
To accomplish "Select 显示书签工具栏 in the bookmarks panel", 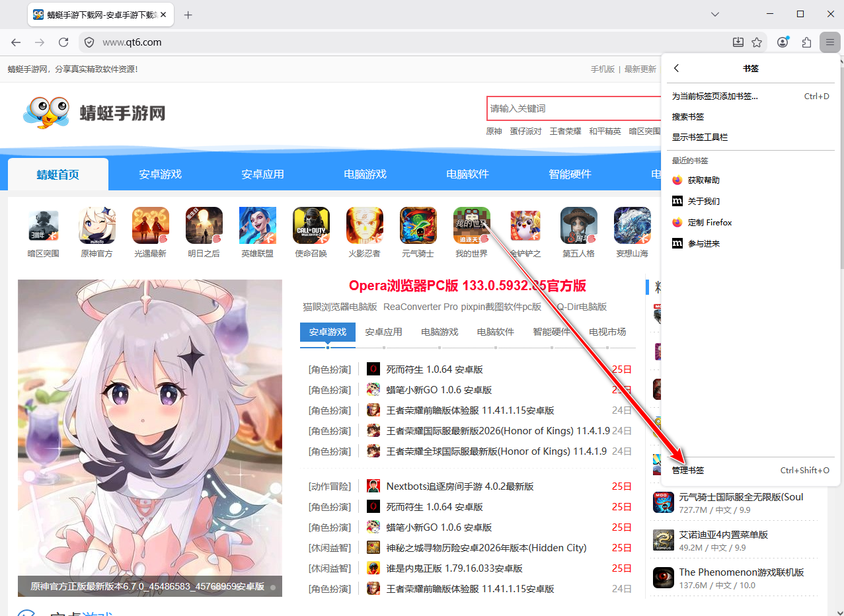I will [x=750, y=137].
